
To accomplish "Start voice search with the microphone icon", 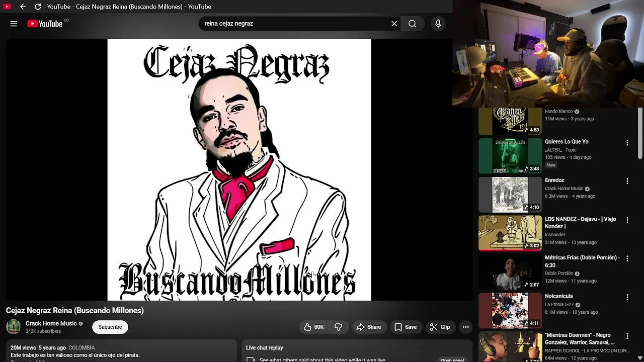I will tap(438, 24).
